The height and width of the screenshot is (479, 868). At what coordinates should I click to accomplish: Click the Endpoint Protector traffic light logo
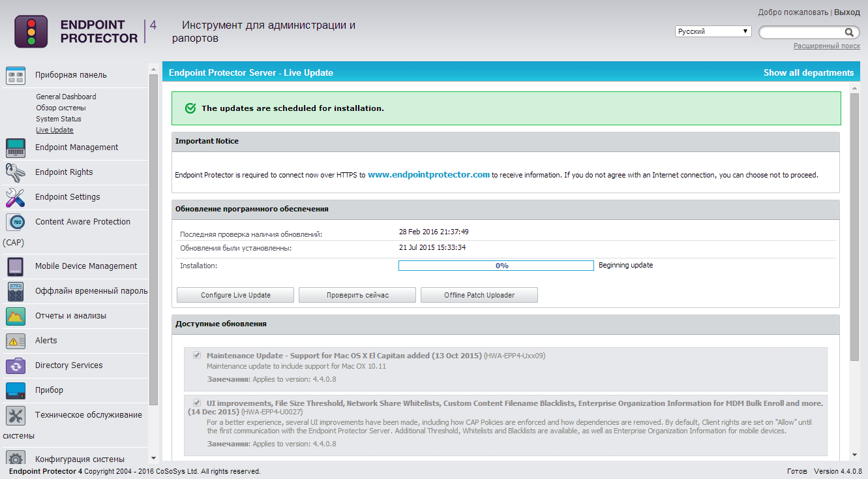tap(31, 31)
